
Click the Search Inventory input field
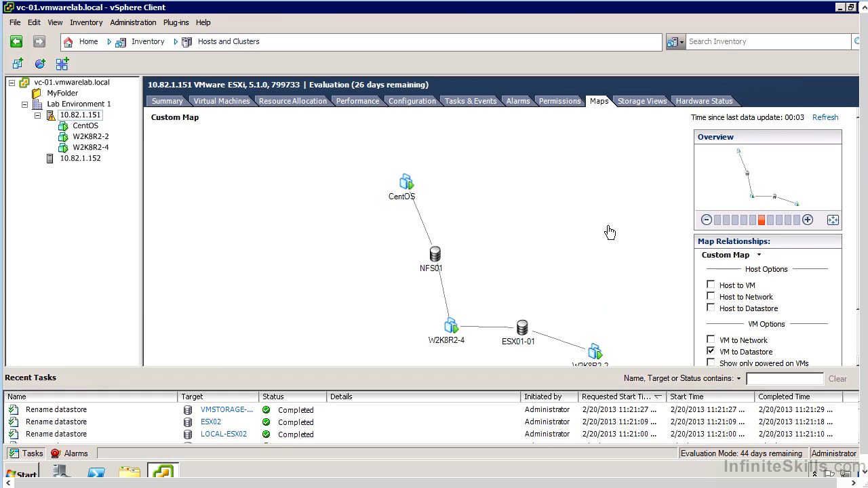tap(769, 42)
